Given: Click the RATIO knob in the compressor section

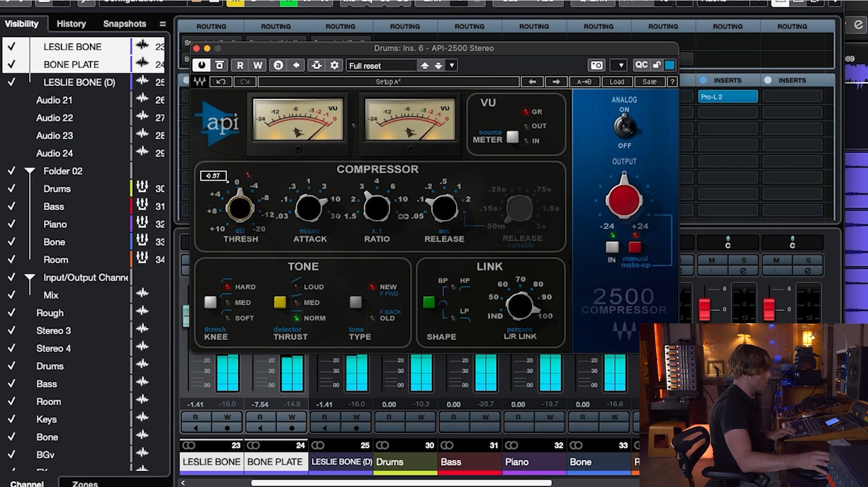Looking at the screenshot, I should (376, 209).
